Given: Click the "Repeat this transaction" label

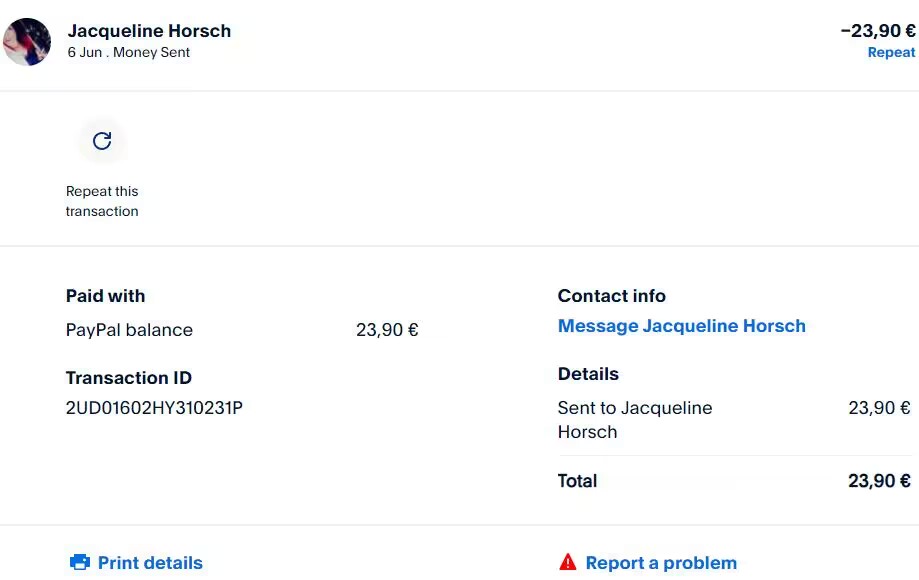Looking at the screenshot, I should [x=102, y=201].
